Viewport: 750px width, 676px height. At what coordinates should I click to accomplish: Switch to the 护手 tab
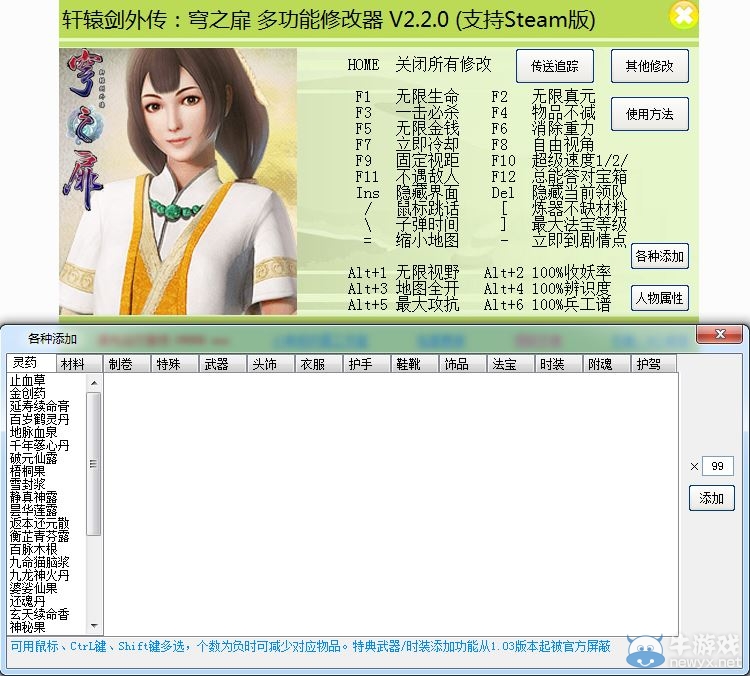[x=366, y=364]
